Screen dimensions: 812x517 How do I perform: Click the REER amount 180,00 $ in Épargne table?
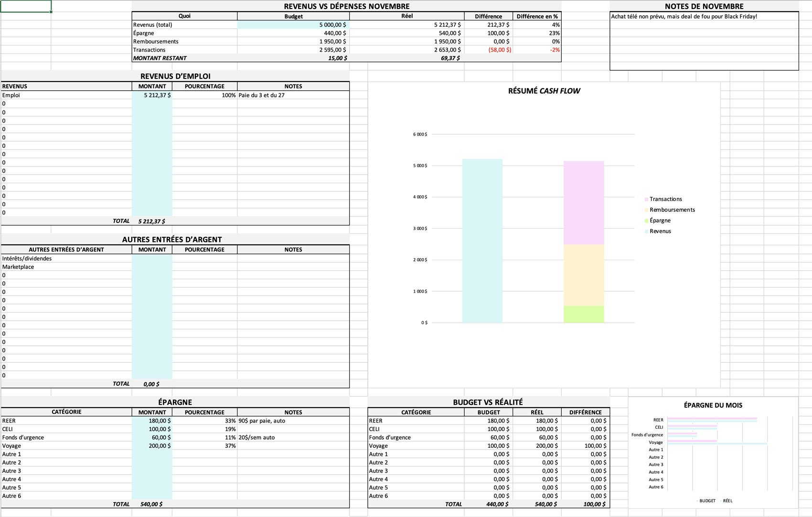point(152,421)
